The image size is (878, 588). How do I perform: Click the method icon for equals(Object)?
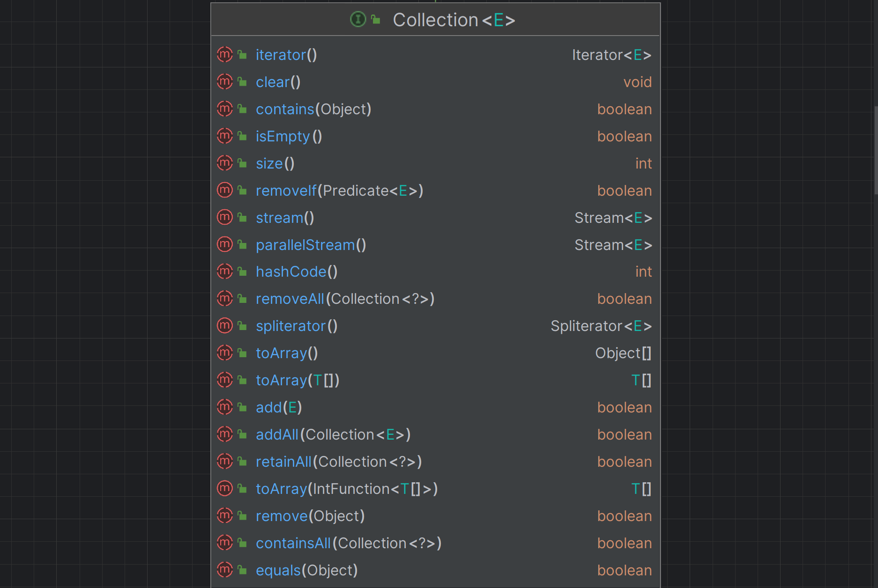(x=225, y=570)
